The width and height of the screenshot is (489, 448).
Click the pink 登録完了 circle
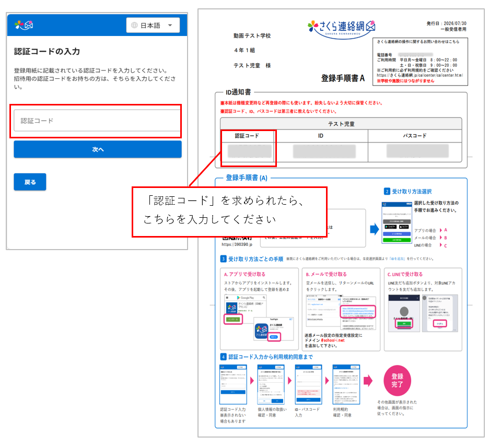coord(397,381)
